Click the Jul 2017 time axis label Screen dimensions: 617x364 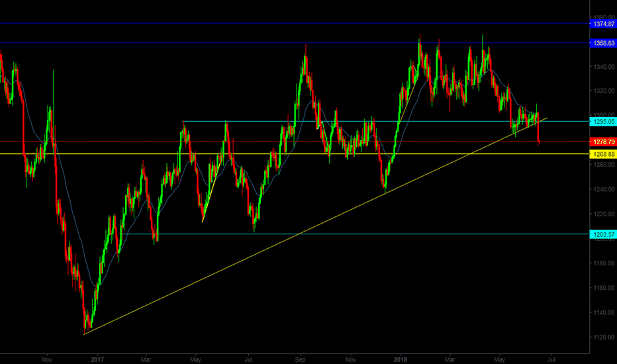pyautogui.click(x=248, y=359)
